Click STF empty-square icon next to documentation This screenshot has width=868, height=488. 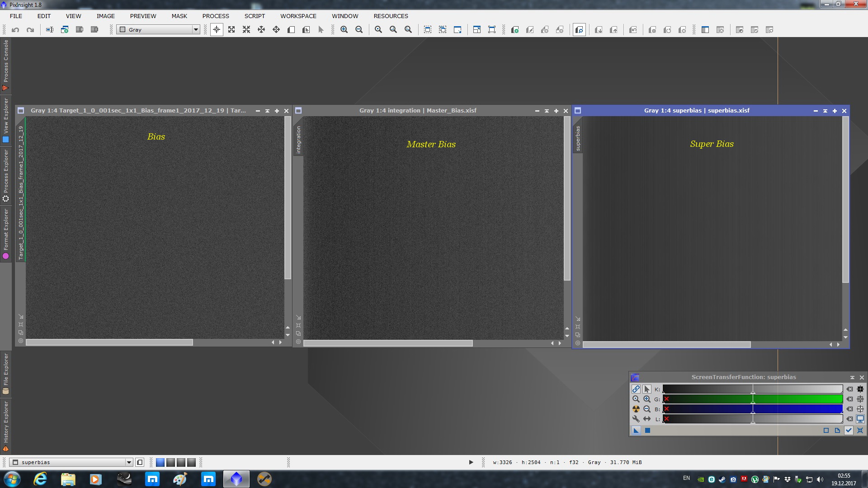(x=826, y=431)
